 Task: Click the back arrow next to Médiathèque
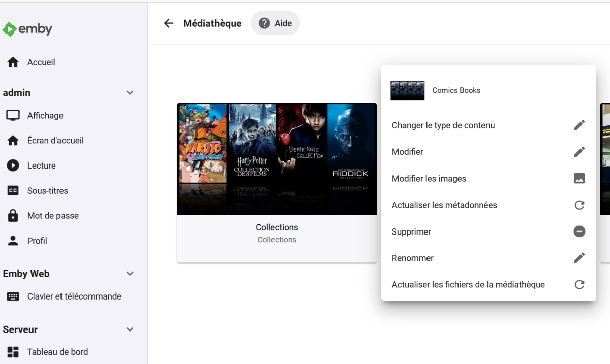pyautogui.click(x=169, y=23)
